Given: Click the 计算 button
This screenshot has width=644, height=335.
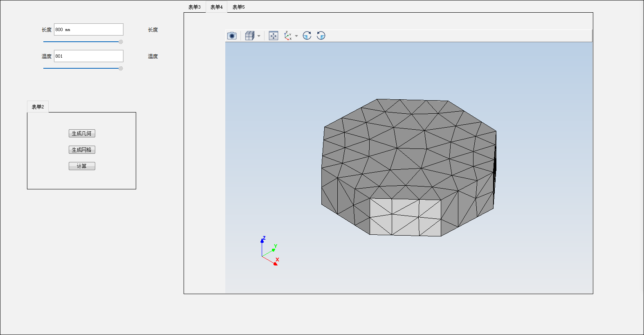Looking at the screenshot, I should (82, 166).
